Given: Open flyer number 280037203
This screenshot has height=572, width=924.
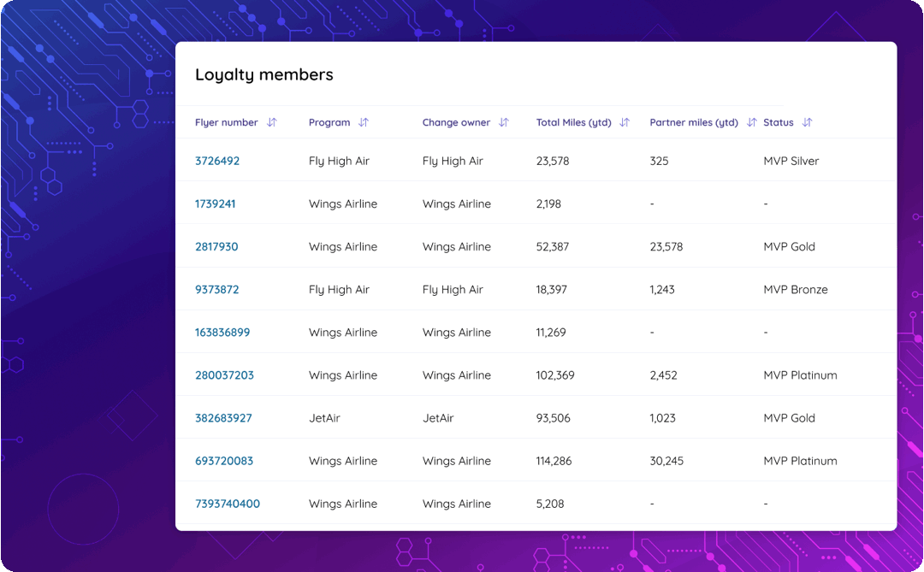Looking at the screenshot, I should coord(224,375).
